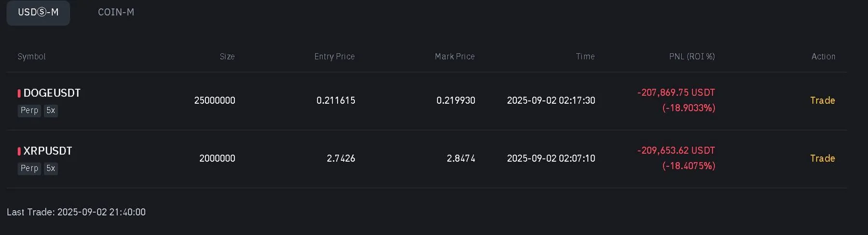Screen dimensions: 868x235
Task: Click the Perp tag under DOGEUSDT
Action: point(29,111)
